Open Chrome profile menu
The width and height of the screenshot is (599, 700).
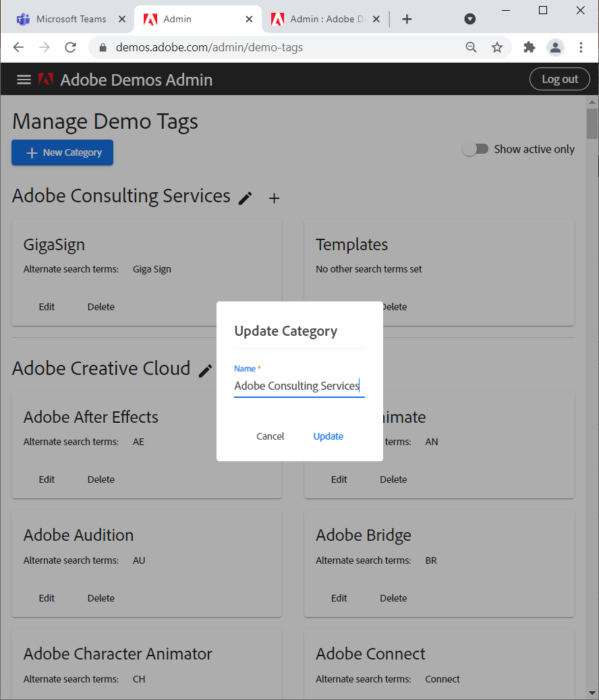[555, 47]
